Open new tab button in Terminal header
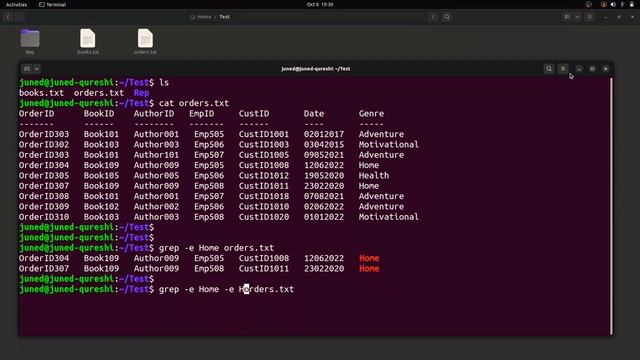Screen dimensions: 640x360 click(27, 69)
